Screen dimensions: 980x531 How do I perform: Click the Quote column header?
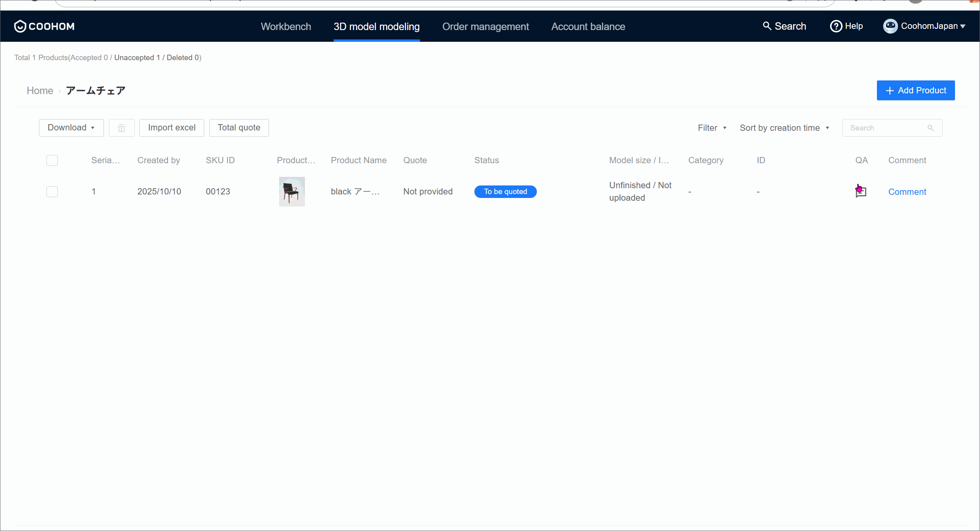click(415, 160)
